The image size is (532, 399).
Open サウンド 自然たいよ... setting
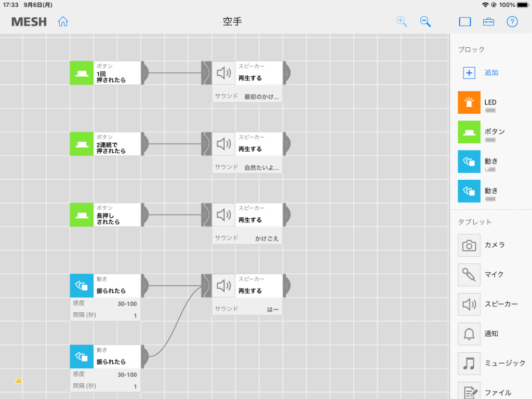(x=247, y=167)
